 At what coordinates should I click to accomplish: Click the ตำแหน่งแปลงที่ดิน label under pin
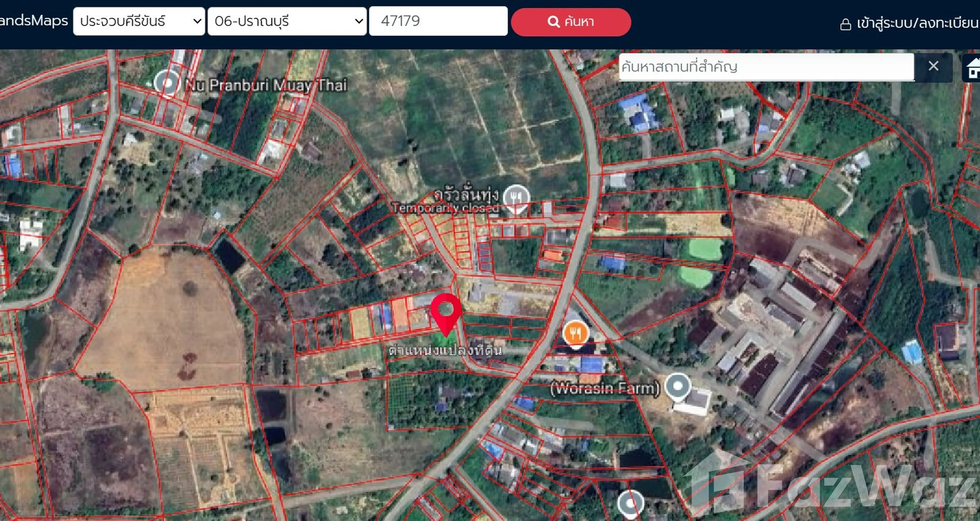tap(445, 350)
